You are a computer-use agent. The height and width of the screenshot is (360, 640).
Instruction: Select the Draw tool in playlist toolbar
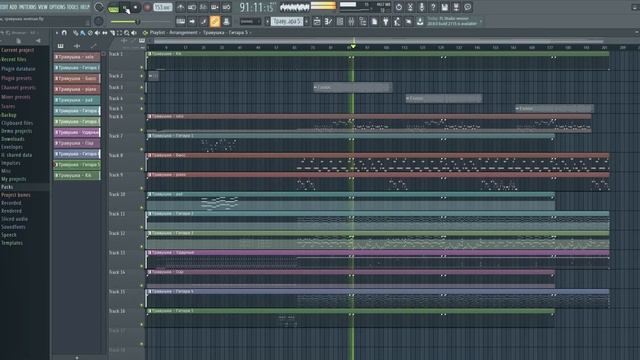[76, 33]
